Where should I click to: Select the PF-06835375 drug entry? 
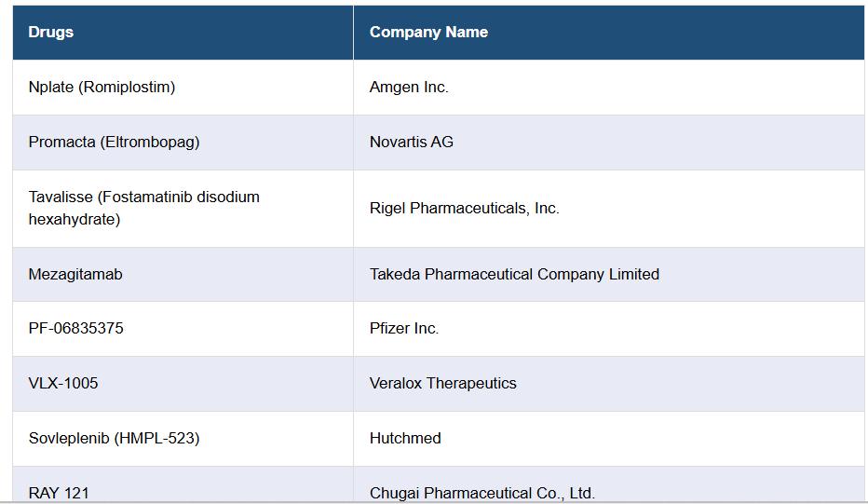click(x=75, y=329)
